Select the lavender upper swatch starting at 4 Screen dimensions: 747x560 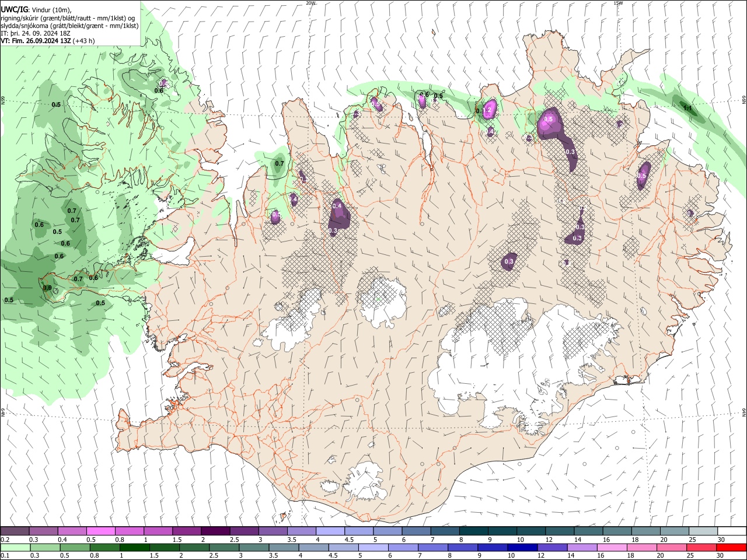click(x=330, y=531)
